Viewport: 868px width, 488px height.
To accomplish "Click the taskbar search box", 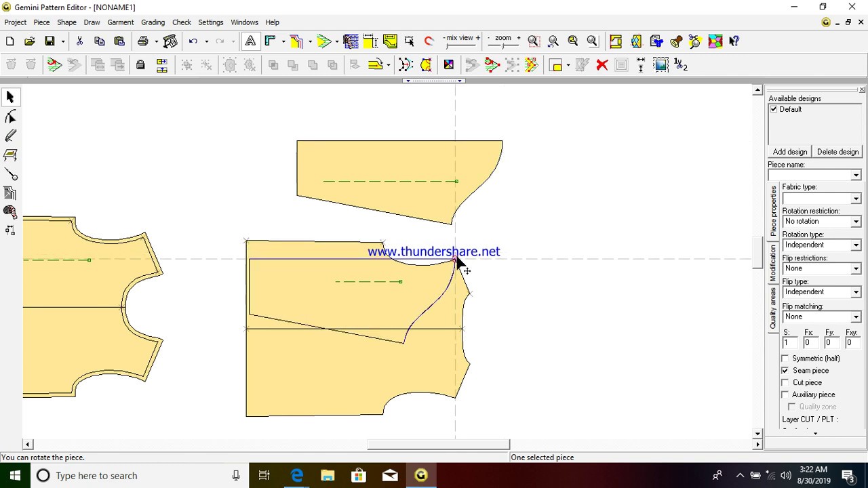I will point(139,476).
